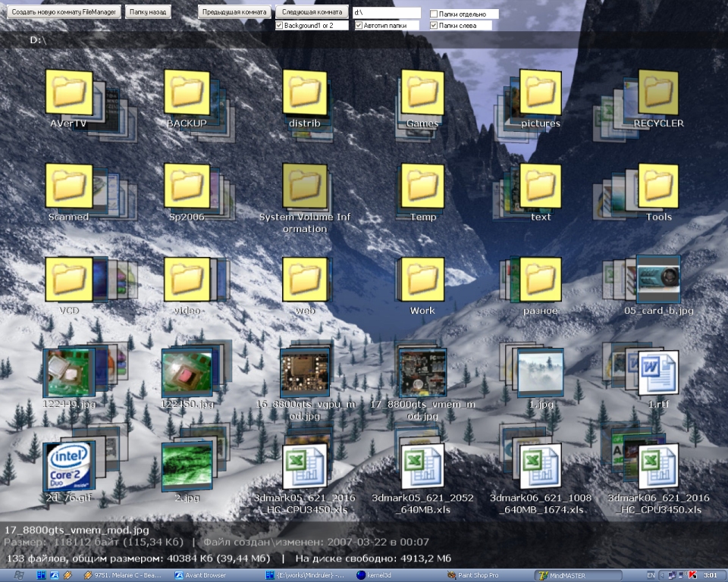
Task: Click the 3:01 system clock
Action: 710,575
